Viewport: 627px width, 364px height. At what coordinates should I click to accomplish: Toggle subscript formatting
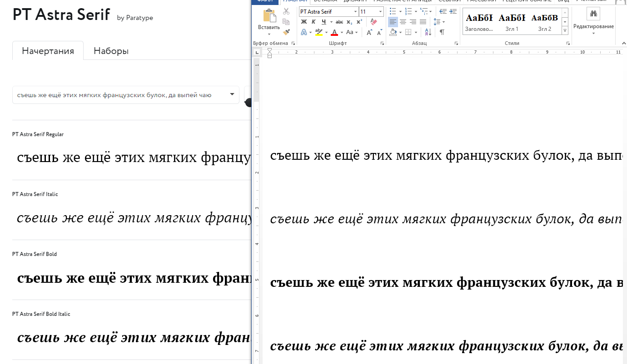(x=349, y=22)
